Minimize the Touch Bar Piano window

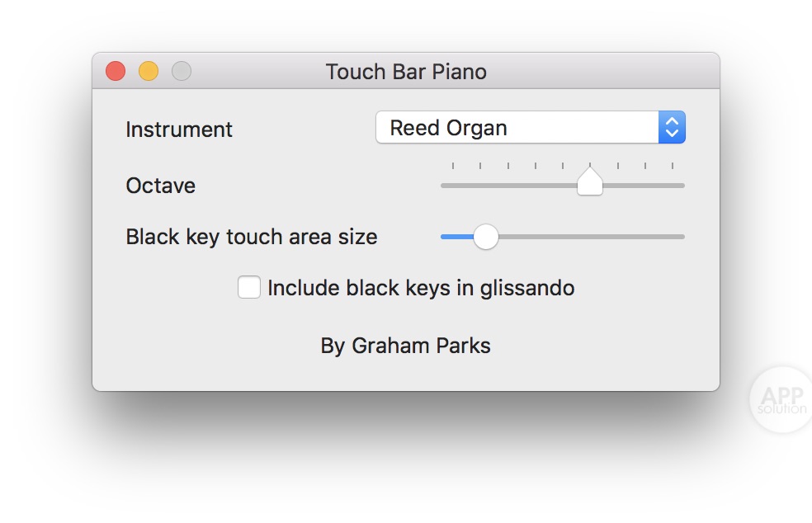[149, 72]
